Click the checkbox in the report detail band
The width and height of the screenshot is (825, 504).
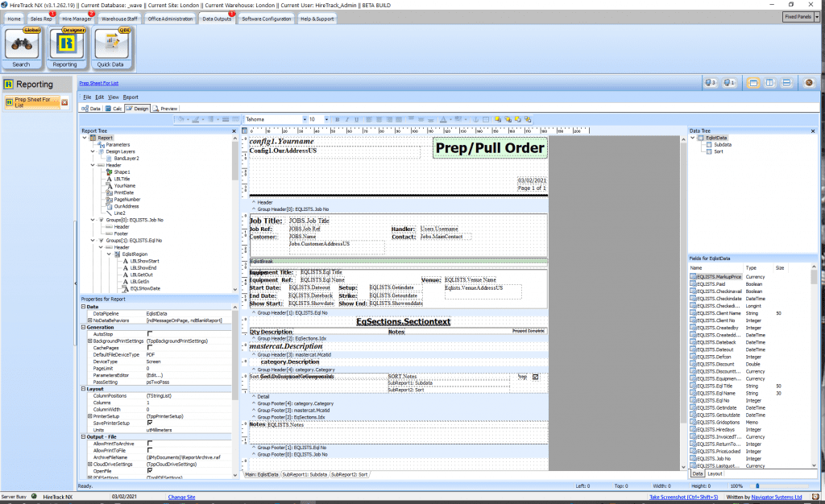(536, 377)
